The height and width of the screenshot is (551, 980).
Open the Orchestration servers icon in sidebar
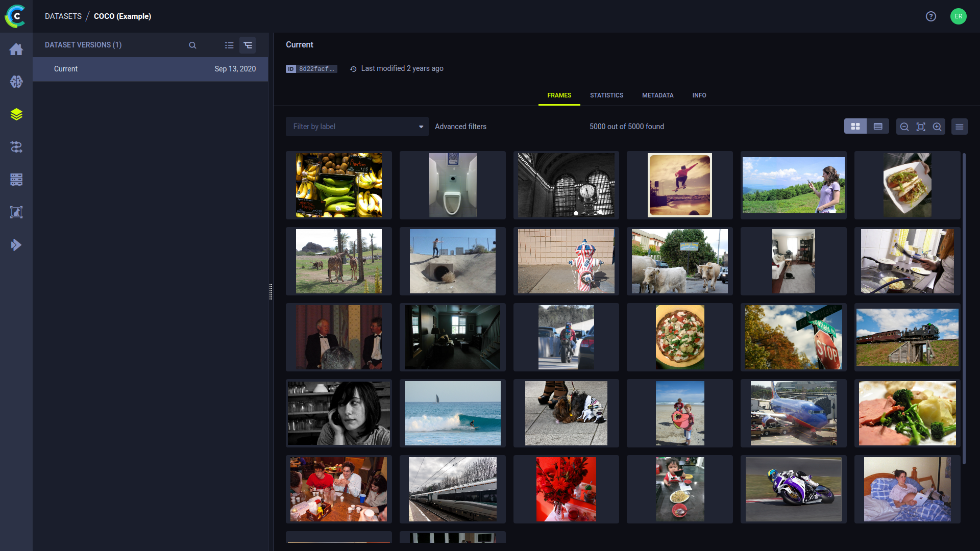tap(16, 180)
